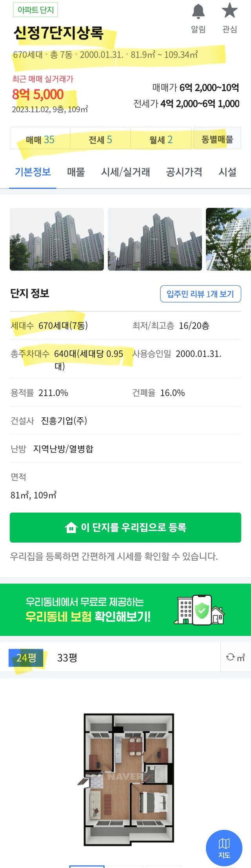251x868 pixels.
Task: Tap the house icon in the green register button
Action: pyautogui.click(x=71, y=527)
